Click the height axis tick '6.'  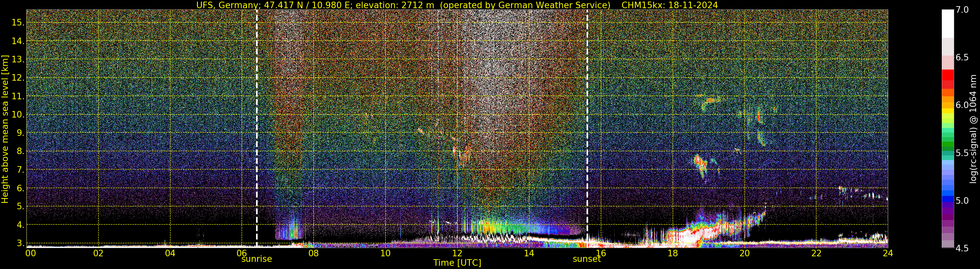(20, 188)
